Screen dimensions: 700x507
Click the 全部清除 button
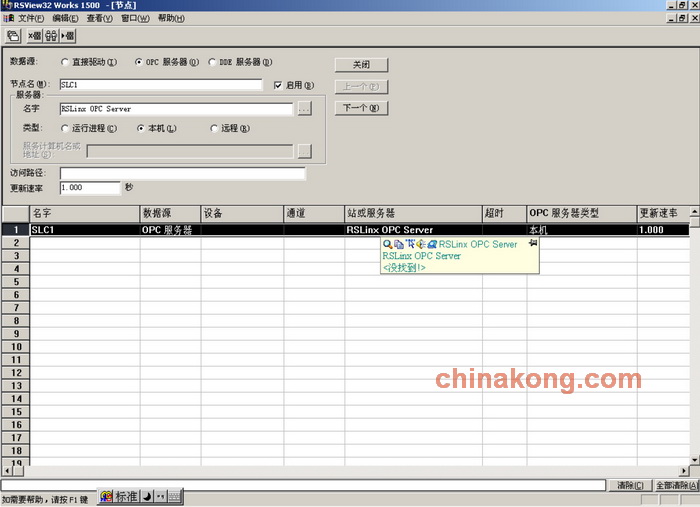[x=676, y=485]
